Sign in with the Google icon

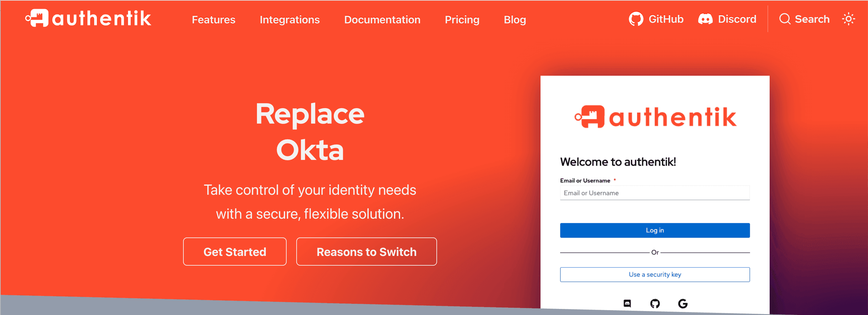click(x=683, y=303)
